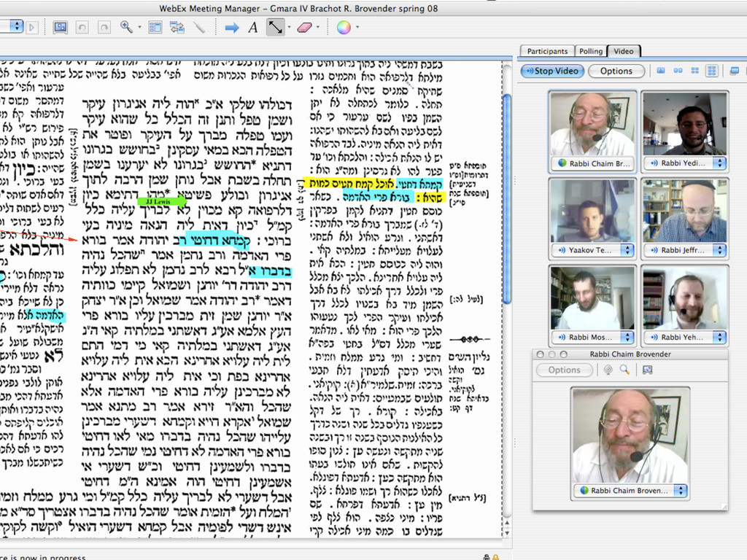Screen dimensions: 747x560
Task: Click the redo annotation icon
Action: (104, 27)
